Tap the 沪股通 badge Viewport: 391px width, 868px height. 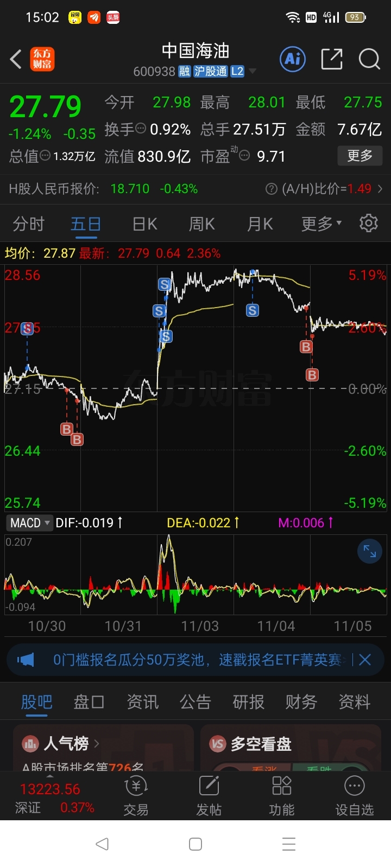[211, 72]
